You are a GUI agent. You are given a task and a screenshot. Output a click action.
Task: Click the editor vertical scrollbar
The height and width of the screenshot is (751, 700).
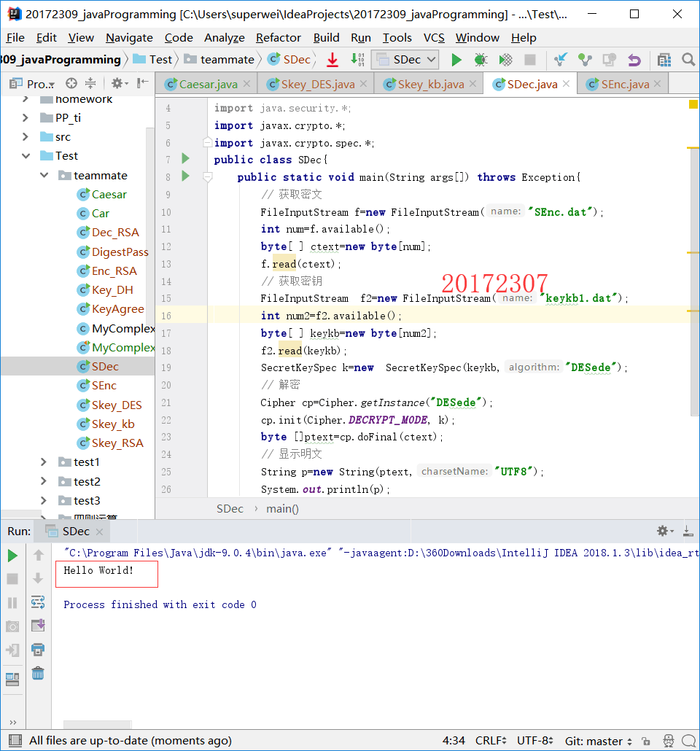(x=695, y=283)
